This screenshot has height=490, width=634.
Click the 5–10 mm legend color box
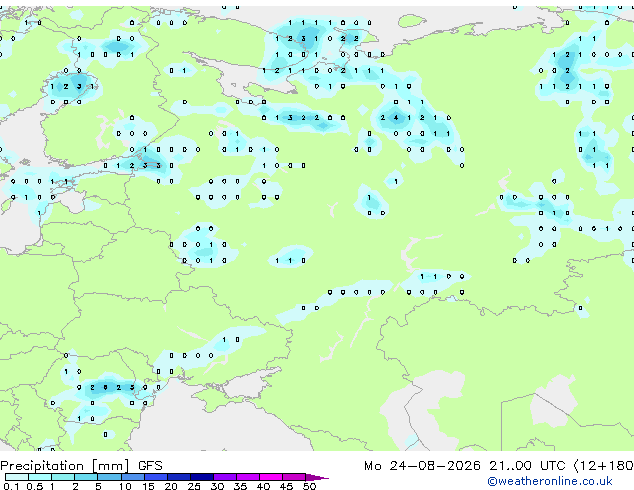[109, 477]
